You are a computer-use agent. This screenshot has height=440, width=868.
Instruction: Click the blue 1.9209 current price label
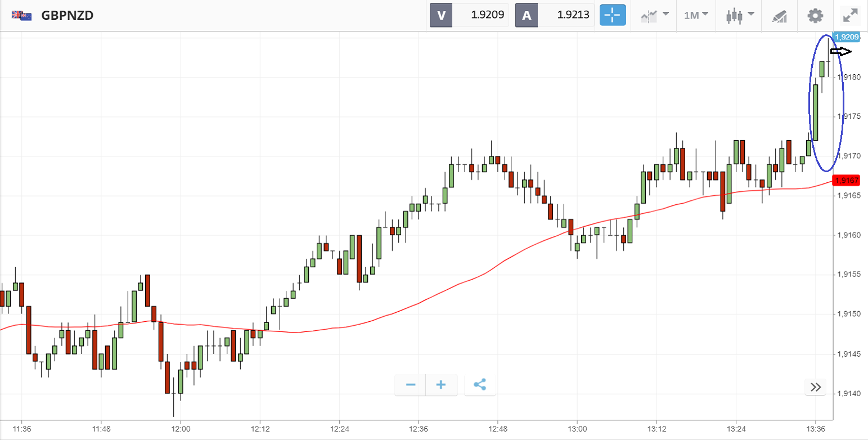click(x=847, y=37)
